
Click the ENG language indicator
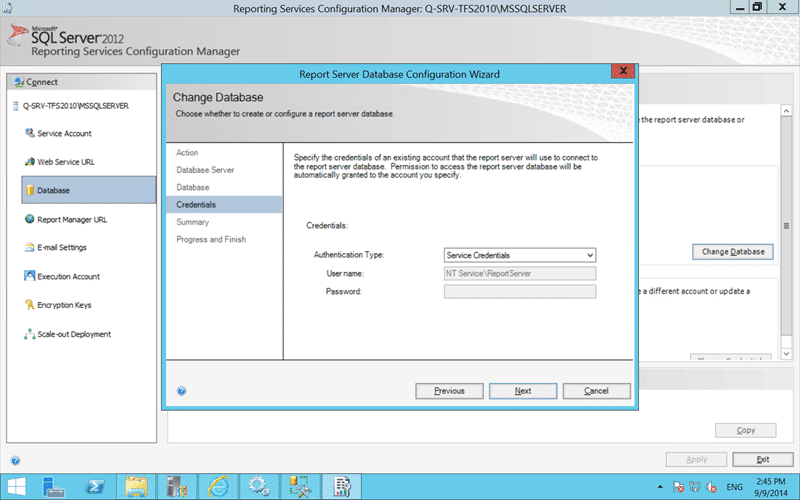tap(734, 487)
